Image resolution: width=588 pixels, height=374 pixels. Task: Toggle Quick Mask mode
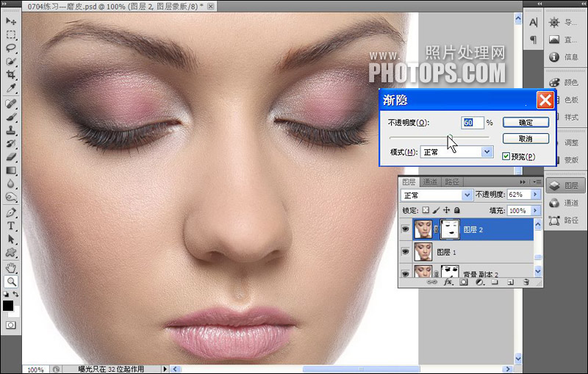pos(11,326)
